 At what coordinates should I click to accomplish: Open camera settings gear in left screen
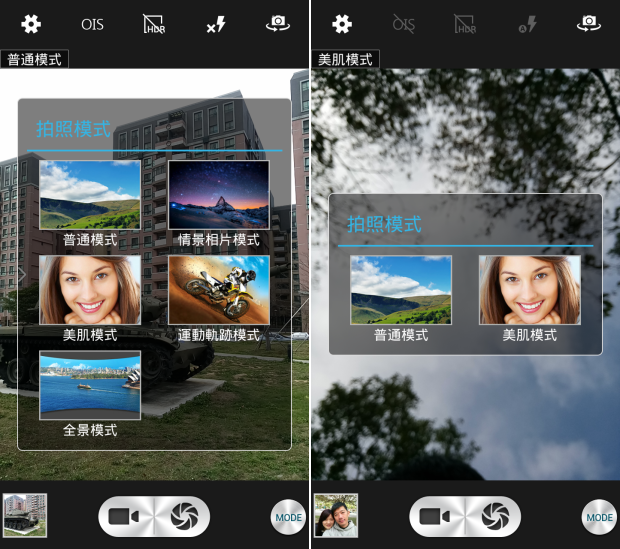click(31, 24)
